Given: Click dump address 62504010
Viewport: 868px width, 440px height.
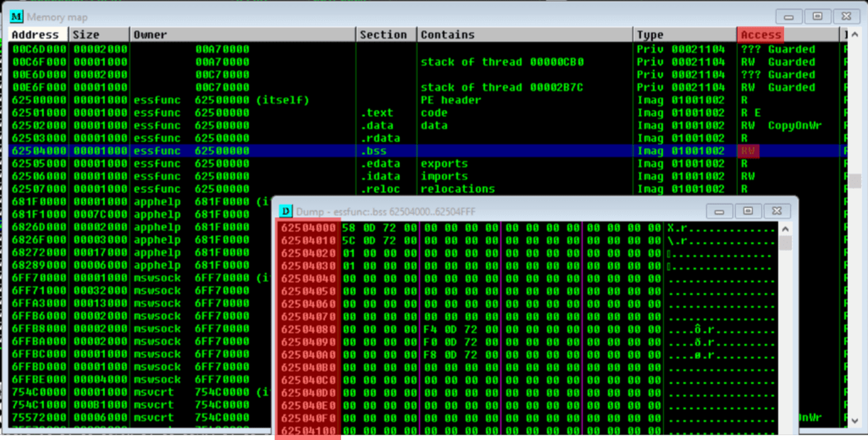Looking at the screenshot, I should [308, 240].
